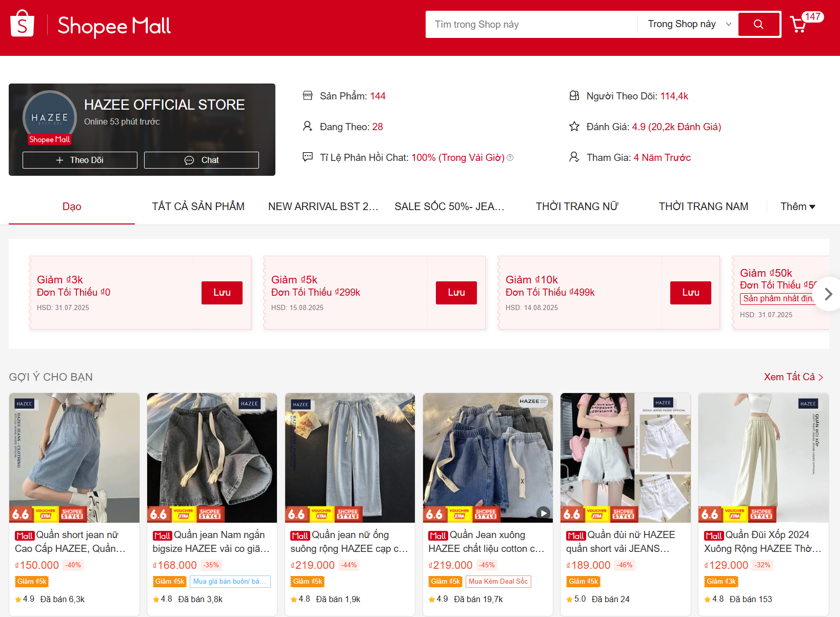
Task: Open the shopping cart icon
Action: coord(798,25)
